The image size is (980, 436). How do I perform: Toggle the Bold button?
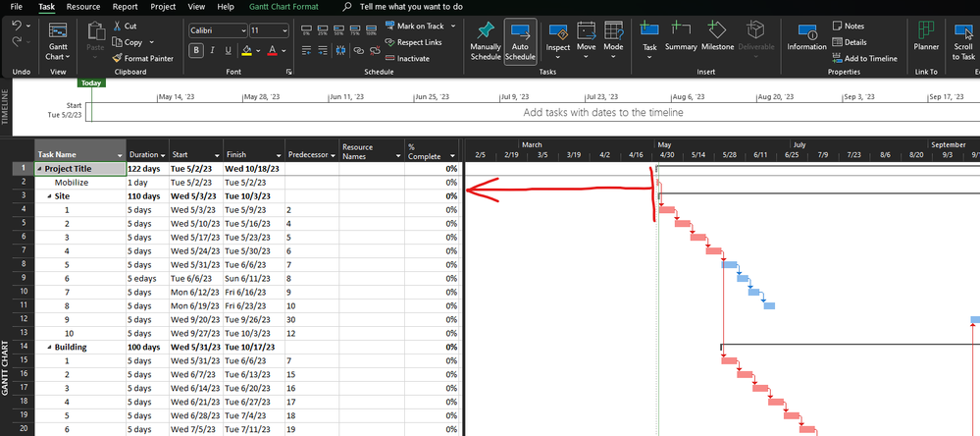(196, 51)
